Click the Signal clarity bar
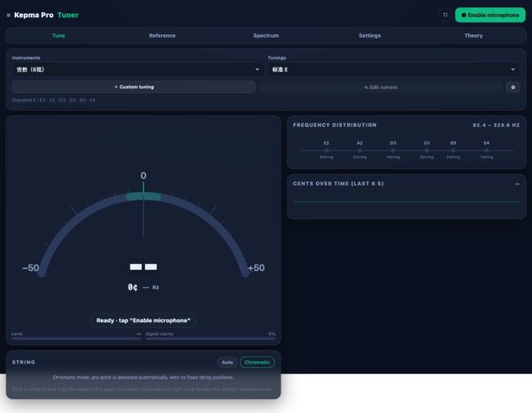This screenshot has width=532, height=413. pyautogui.click(x=210, y=339)
